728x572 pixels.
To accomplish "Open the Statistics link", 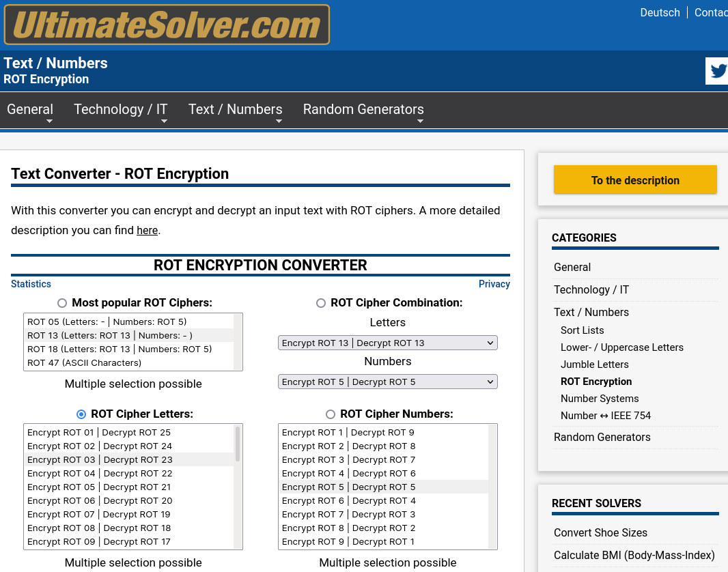I will (31, 284).
